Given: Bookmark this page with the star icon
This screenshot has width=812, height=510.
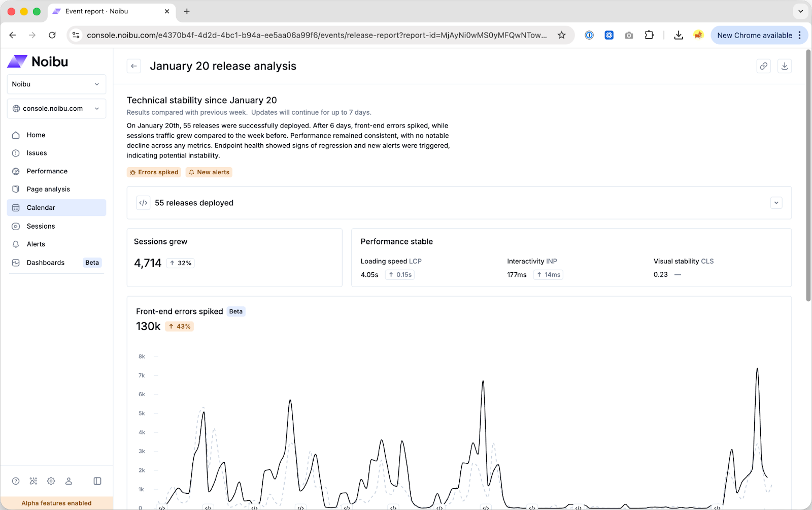Looking at the screenshot, I should click(x=561, y=35).
